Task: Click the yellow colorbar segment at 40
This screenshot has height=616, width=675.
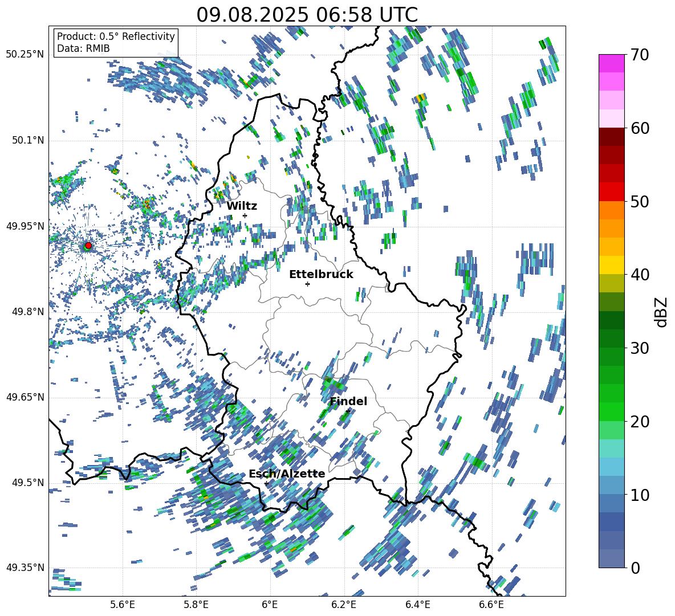Action: pyautogui.click(x=612, y=265)
